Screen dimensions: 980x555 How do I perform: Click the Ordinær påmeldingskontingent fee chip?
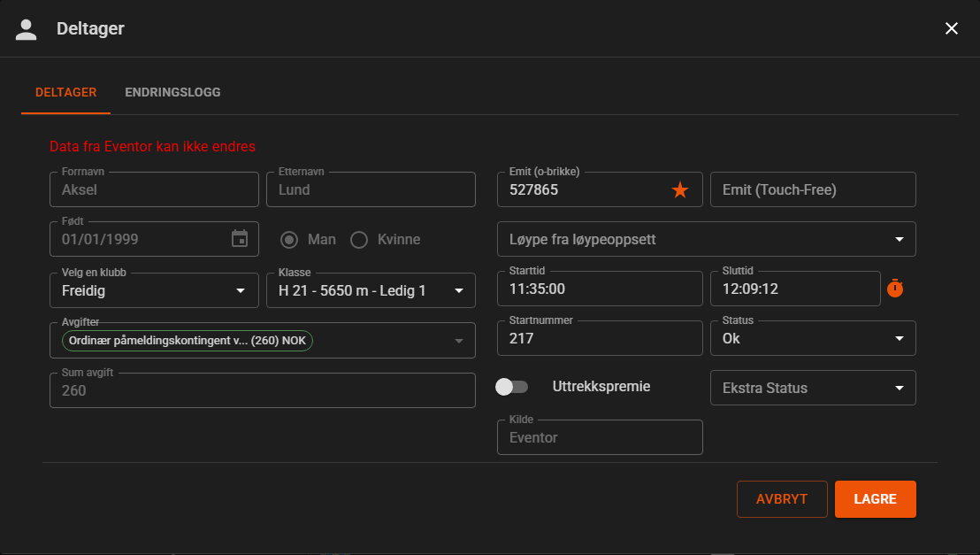click(x=188, y=341)
